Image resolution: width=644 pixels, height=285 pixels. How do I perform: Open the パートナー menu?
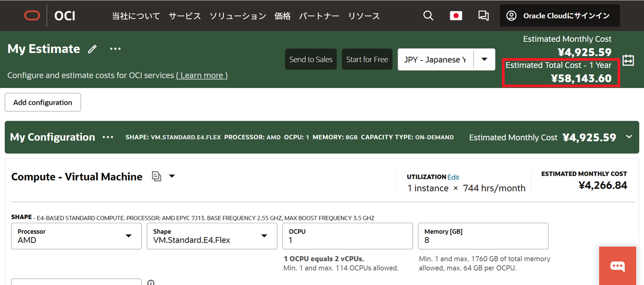click(319, 16)
